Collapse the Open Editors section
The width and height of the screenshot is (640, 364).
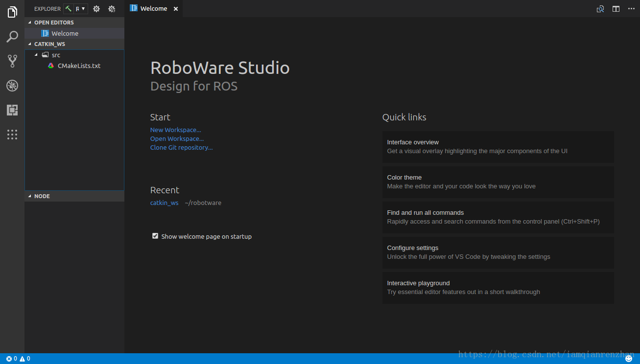click(x=74, y=23)
